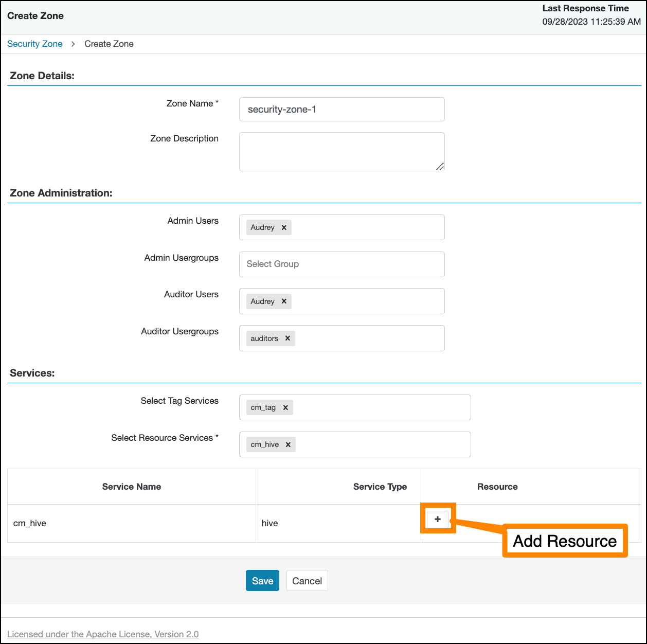Select the cm_hive service name cell
Screen dimensions: 647x644
(30, 523)
